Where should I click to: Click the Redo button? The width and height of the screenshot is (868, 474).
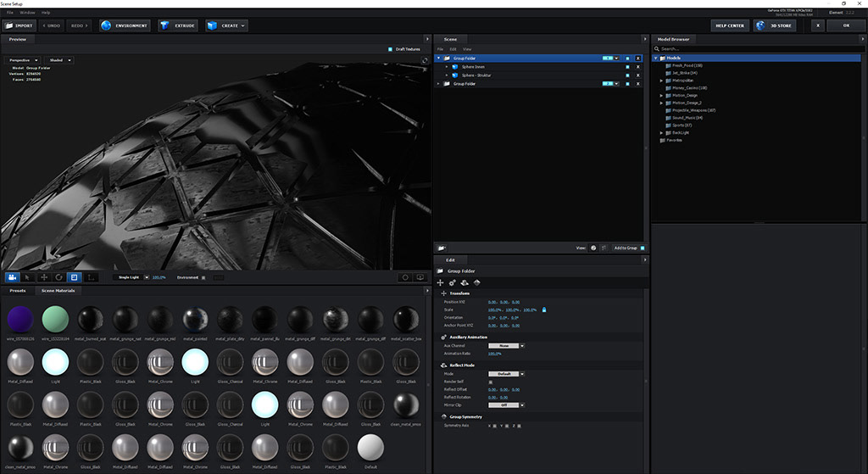tap(79, 25)
